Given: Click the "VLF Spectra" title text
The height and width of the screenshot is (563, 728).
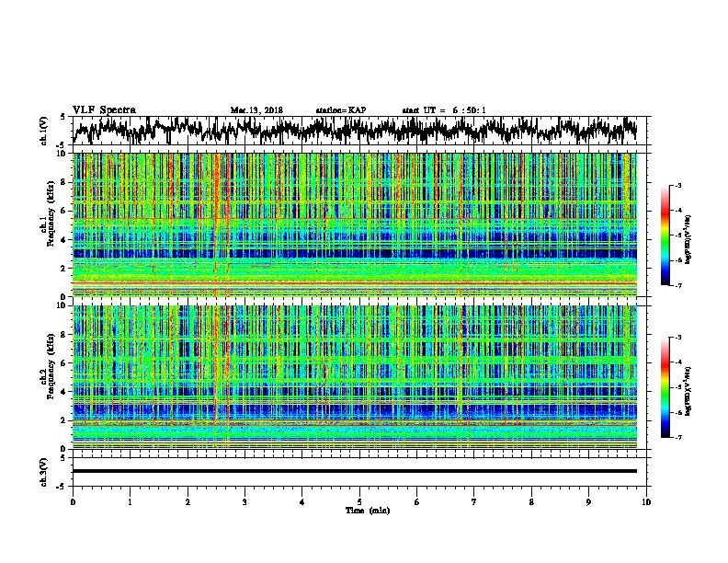Looking at the screenshot, I should pos(104,110).
